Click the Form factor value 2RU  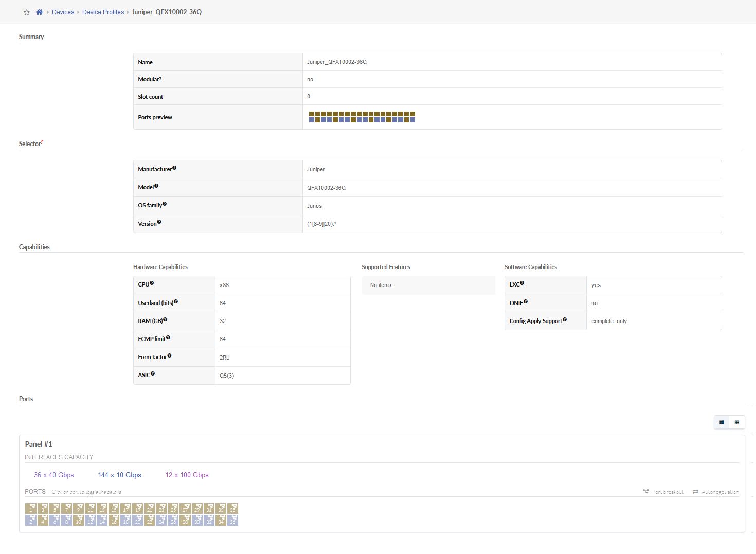coord(225,358)
